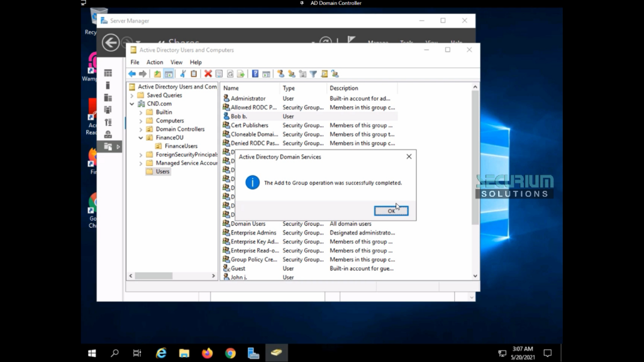Screen dimensions: 644x362
Task: Click the tree pane's horizontal scrollbar left arrow
Action: pos(131,276)
